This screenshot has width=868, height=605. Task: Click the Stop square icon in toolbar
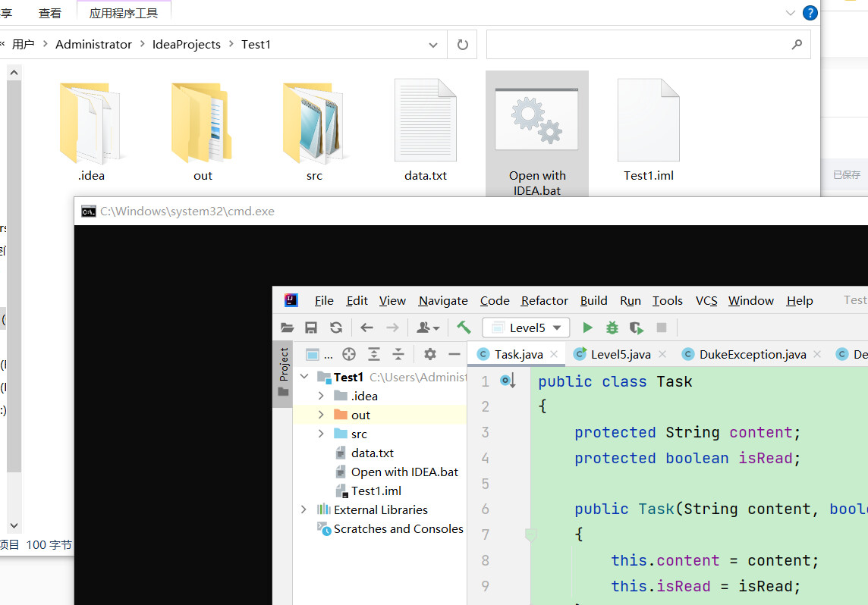tap(661, 328)
